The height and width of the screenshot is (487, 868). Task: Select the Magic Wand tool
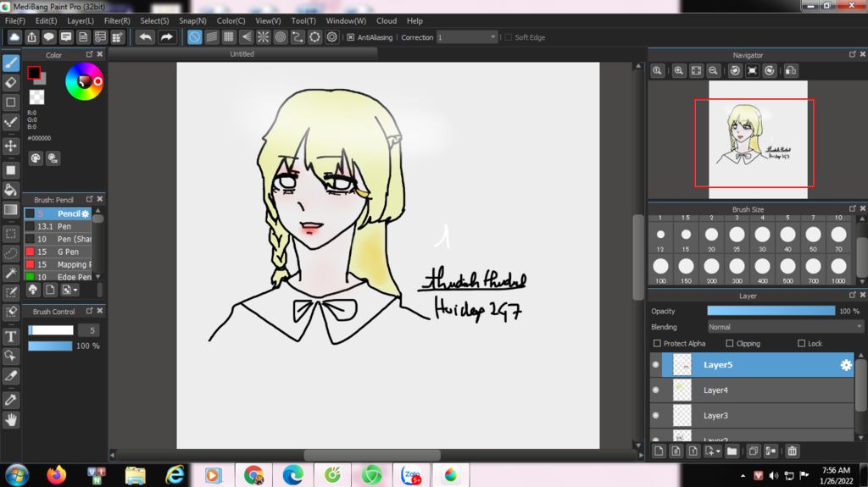click(x=11, y=273)
